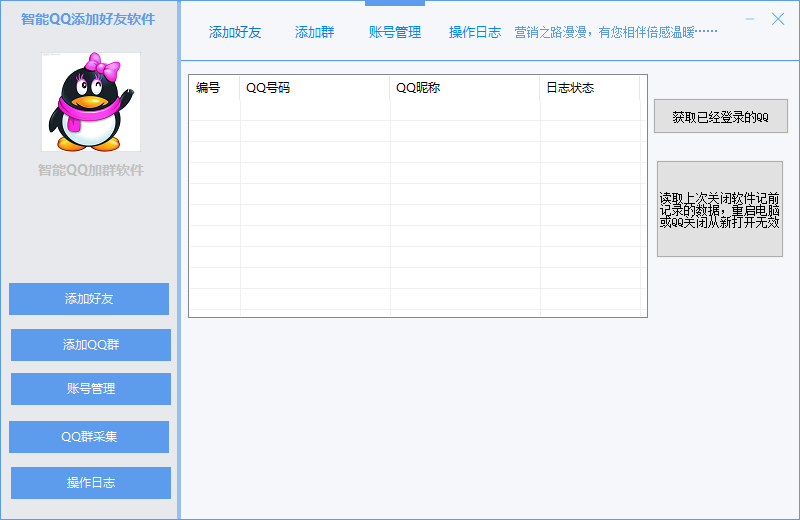
Task: Switch to the 添加好友 top tab
Action: point(235,32)
